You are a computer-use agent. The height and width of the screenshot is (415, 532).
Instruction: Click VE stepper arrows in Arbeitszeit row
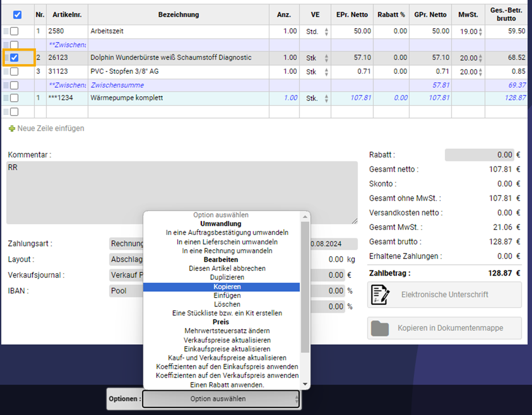click(326, 31)
